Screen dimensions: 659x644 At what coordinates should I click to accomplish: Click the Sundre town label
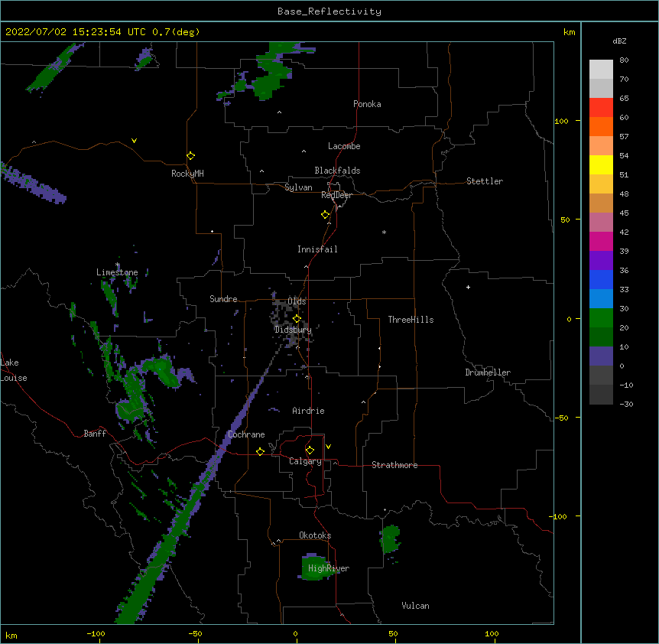coord(223,299)
